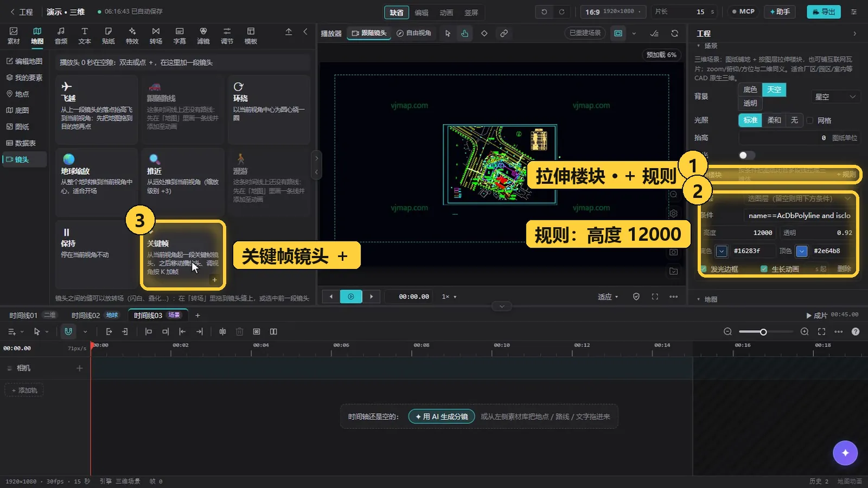Select 柔和 lighting option
Screen dimensions: 868x488
(774, 120)
